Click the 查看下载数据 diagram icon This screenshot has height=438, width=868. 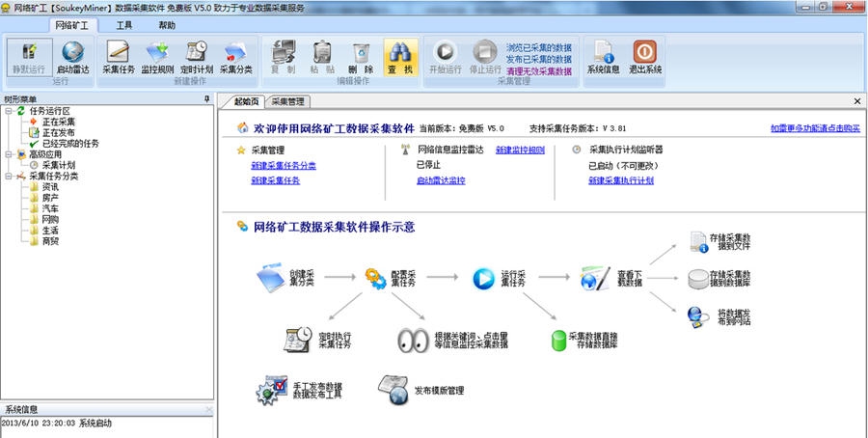click(x=596, y=279)
